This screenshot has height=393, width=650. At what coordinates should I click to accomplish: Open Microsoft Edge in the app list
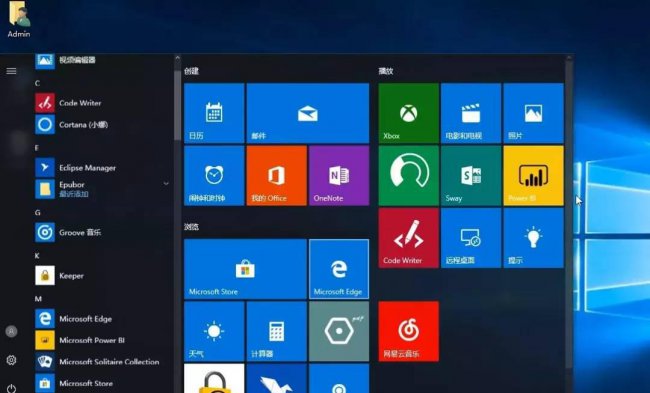[104, 319]
